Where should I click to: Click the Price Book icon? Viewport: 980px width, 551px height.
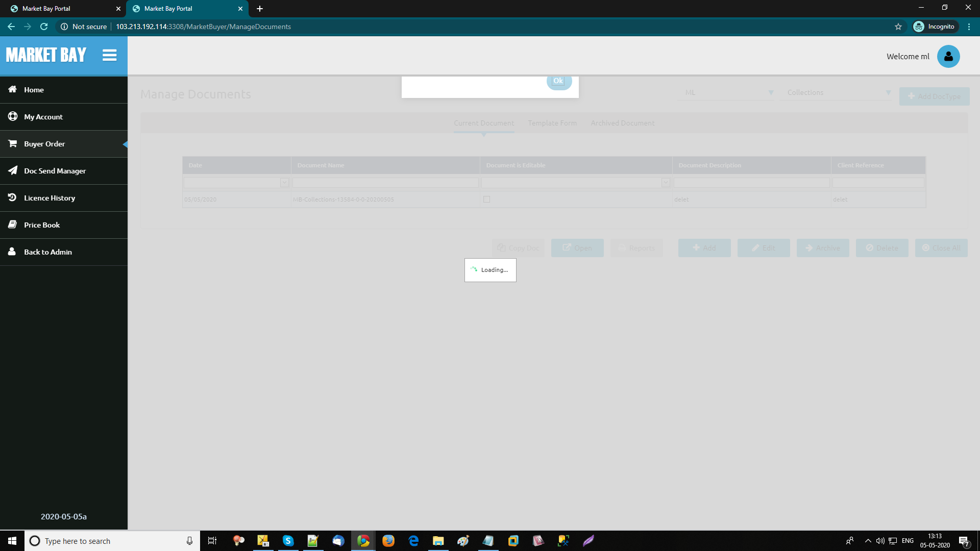pos(13,224)
